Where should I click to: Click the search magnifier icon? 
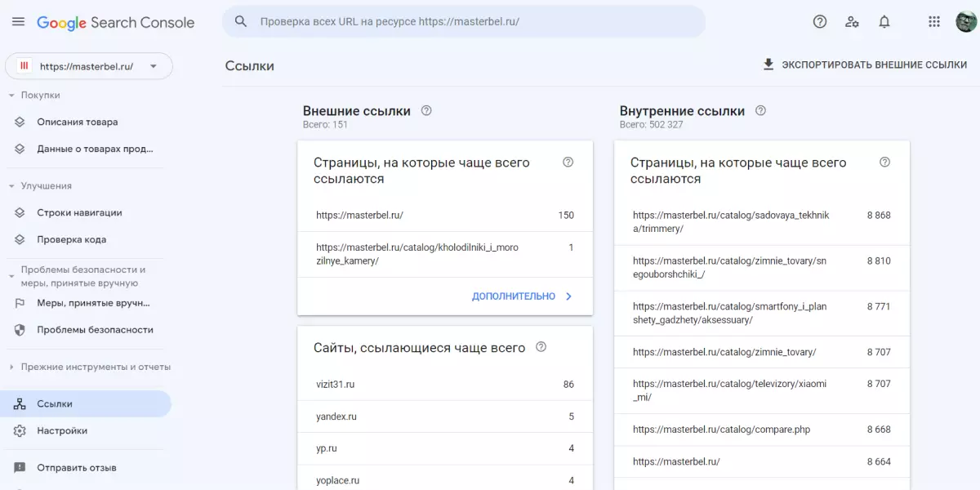click(x=241, y=21)
